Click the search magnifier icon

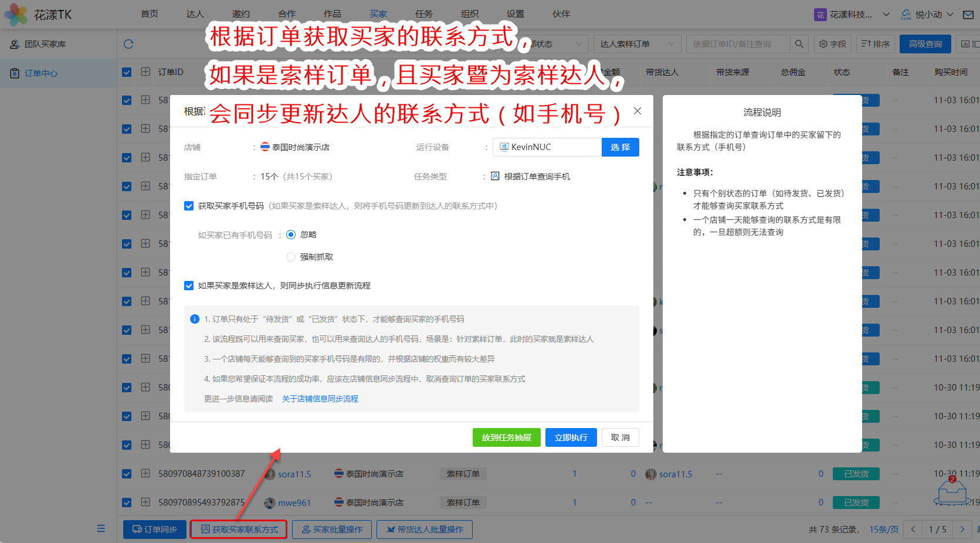[799, 44]
